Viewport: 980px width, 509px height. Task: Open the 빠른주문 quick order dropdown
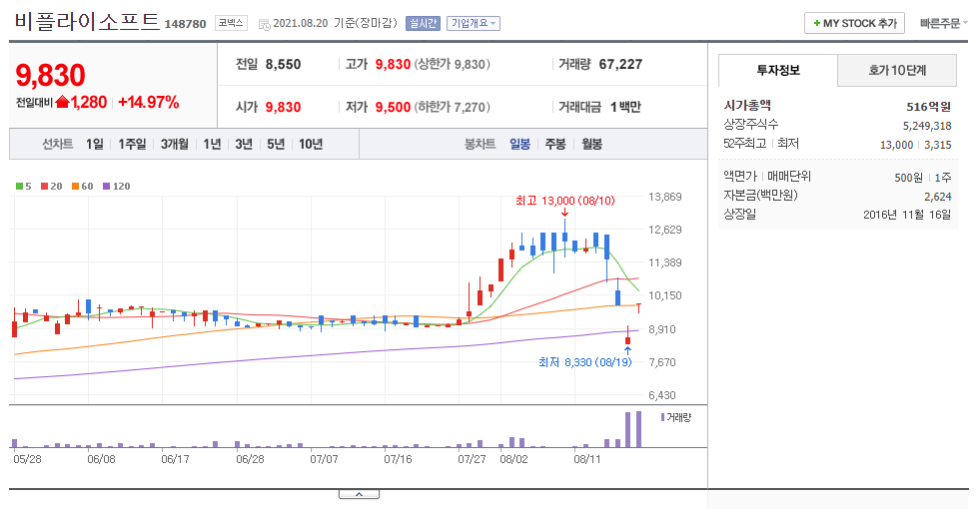coord(943,23)
